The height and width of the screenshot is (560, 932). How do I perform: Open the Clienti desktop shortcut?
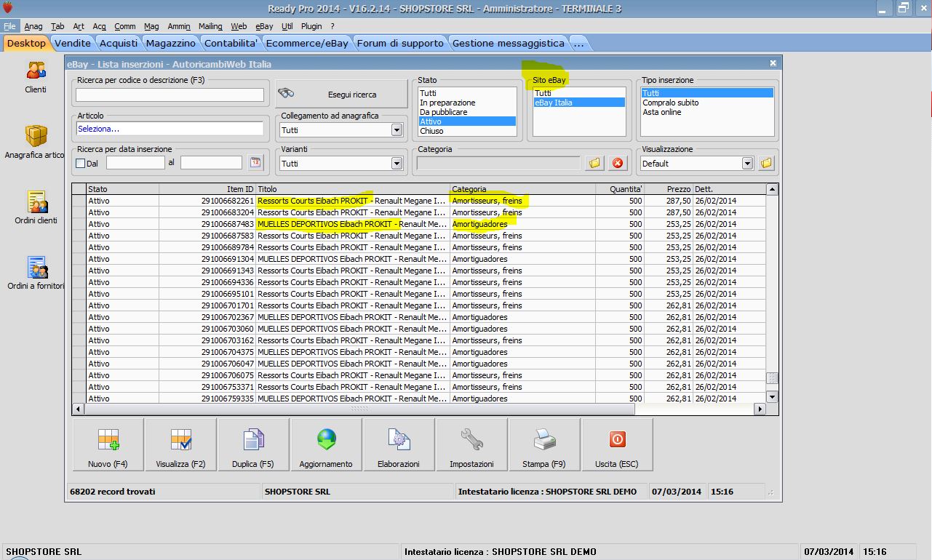click(36, 76)
